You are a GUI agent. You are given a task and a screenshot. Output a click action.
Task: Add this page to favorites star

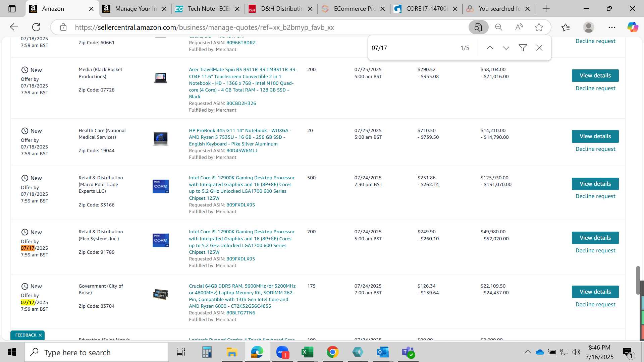pos(539,27)
